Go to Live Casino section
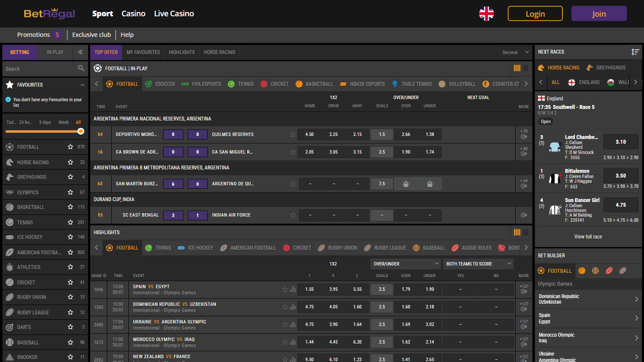 point(174,14)
